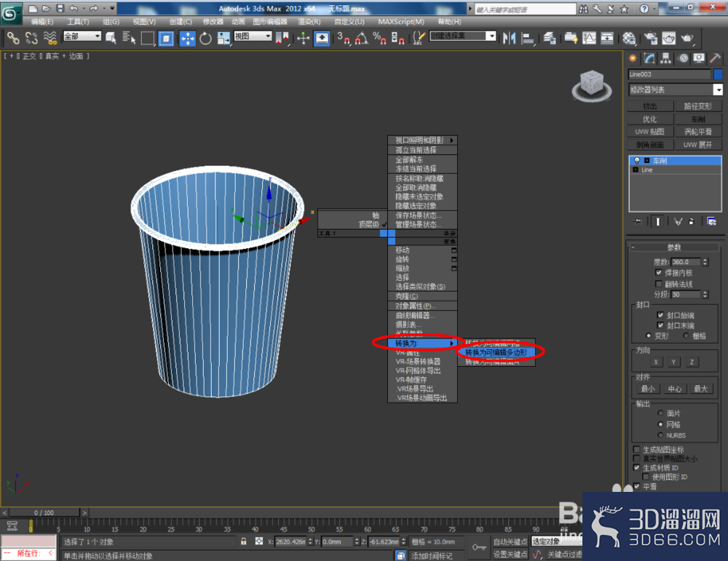Viewport: 728px width, 561px height.
Task: Open the Curve Editor toolbar icon
Action: pyautogui.click(x=589, y=38)
